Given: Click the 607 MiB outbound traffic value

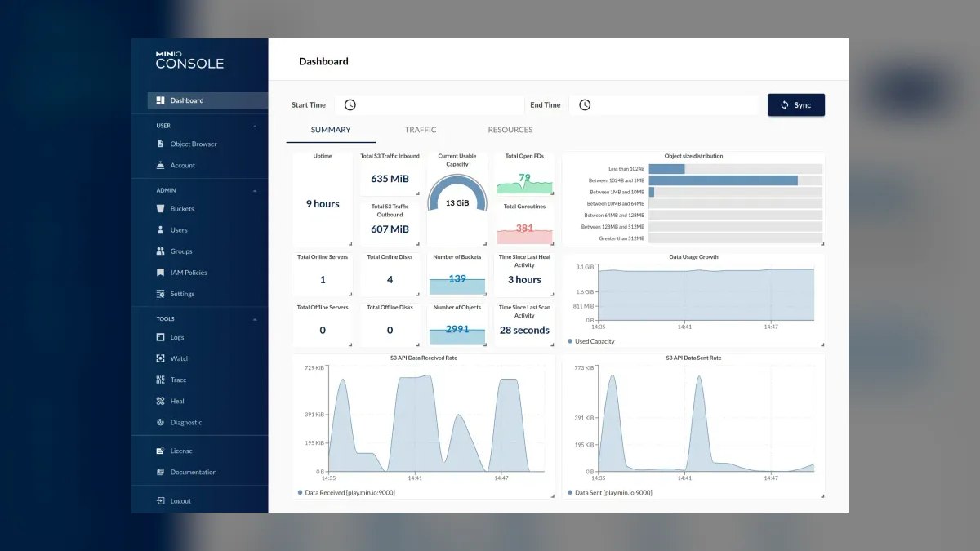Looking at the screenshot, I should coord(390,229).
